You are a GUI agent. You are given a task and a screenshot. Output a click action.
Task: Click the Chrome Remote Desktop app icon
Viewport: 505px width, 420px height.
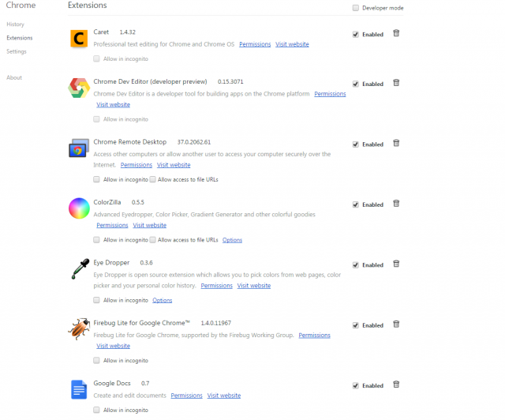(79, 148)
